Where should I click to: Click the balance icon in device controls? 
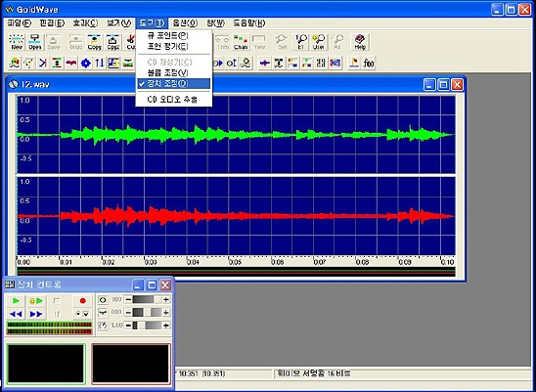click(103, 313)
